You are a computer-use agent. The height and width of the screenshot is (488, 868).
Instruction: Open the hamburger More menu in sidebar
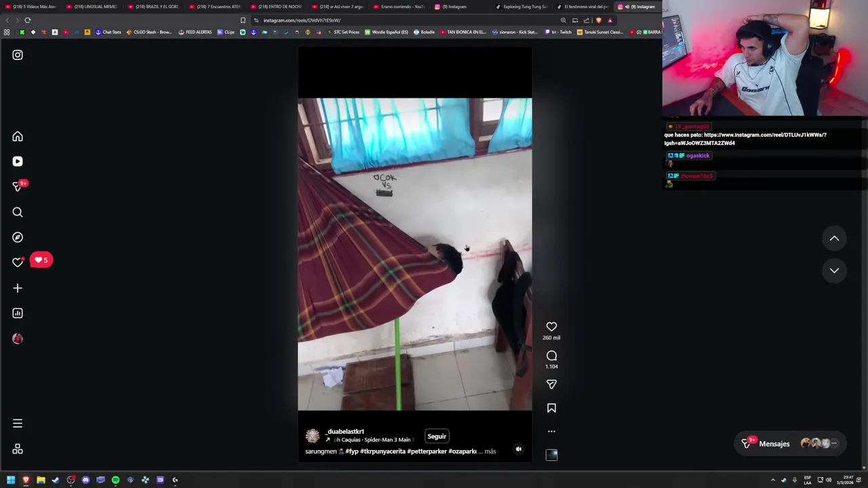(18, 424)
